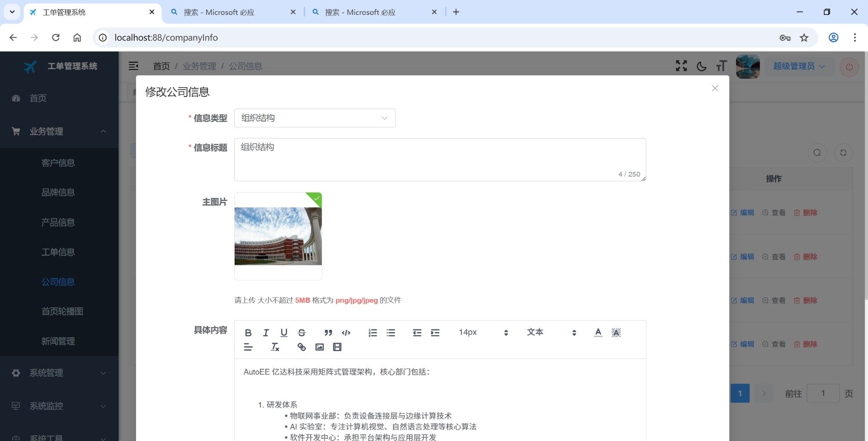The width and height of the screenshot is (868, 441).
Task: Collapse the sidebar with the hamburger icon
Action: [x=133, y=66]
